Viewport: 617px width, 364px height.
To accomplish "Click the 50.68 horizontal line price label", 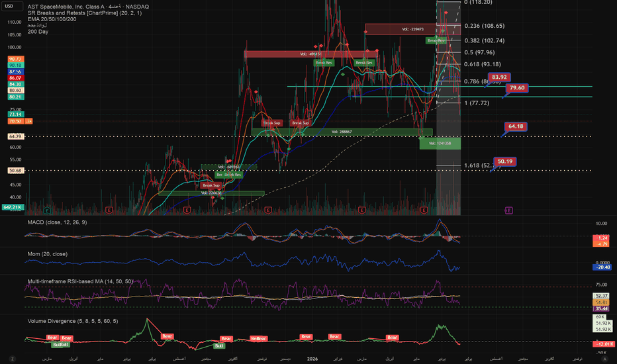I will (15, 171).
